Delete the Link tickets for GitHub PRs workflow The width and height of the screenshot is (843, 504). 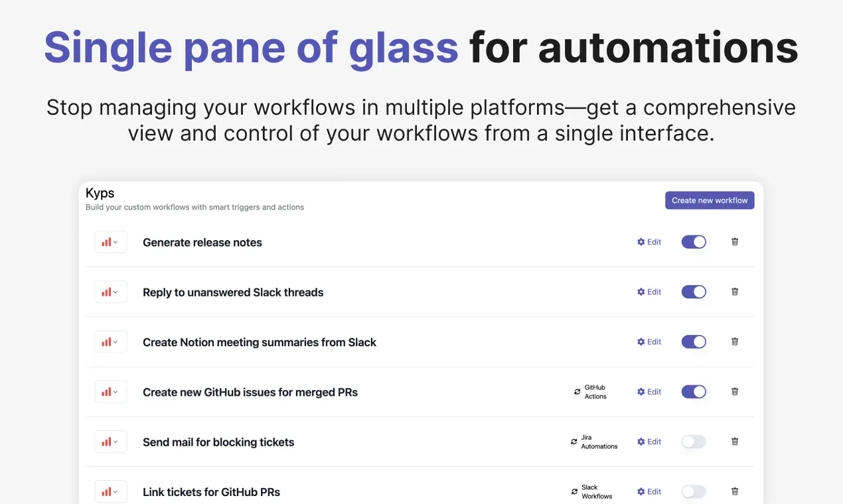(735, 491)
